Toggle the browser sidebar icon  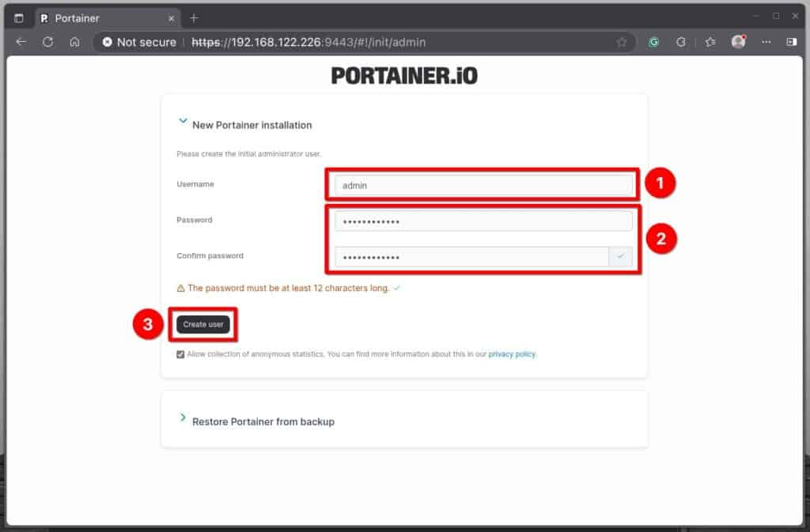(791, 43)
